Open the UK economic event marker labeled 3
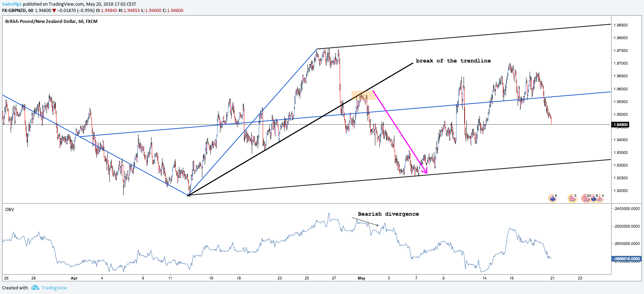Viewport: 644px width, 294px height. tap(572, 198)
